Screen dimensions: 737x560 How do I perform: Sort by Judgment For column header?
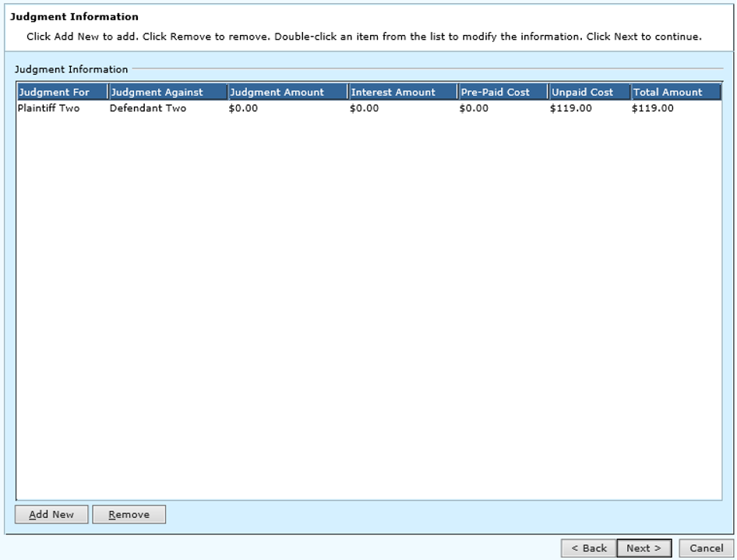62,92
